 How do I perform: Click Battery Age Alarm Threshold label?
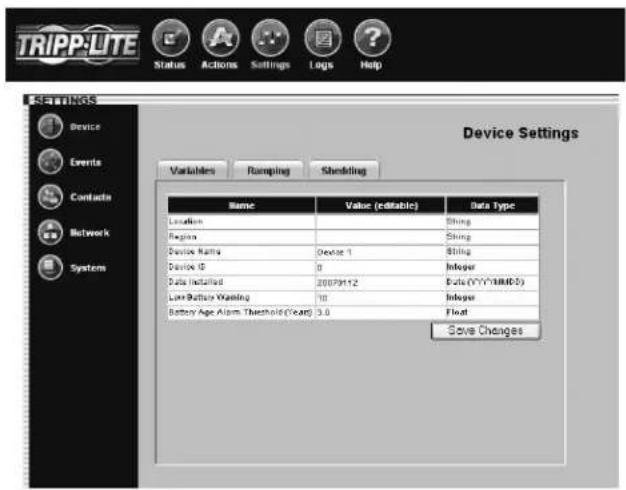(240, 312)
